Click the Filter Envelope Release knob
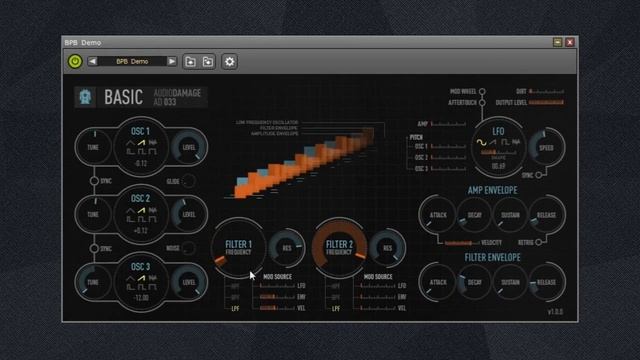This screenshot has width=640, height=360. [x=546, y=282]
